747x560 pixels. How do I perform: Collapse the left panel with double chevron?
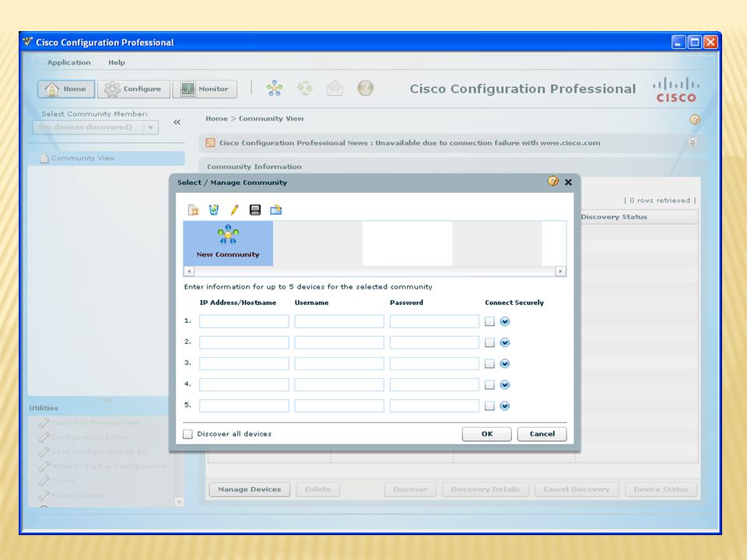tap(177, 122)
